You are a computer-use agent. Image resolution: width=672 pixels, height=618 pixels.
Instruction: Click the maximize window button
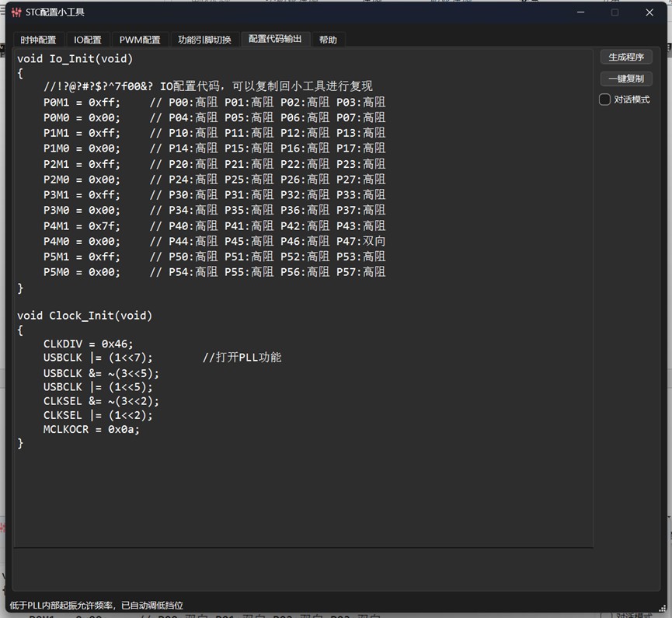(615, 12)
